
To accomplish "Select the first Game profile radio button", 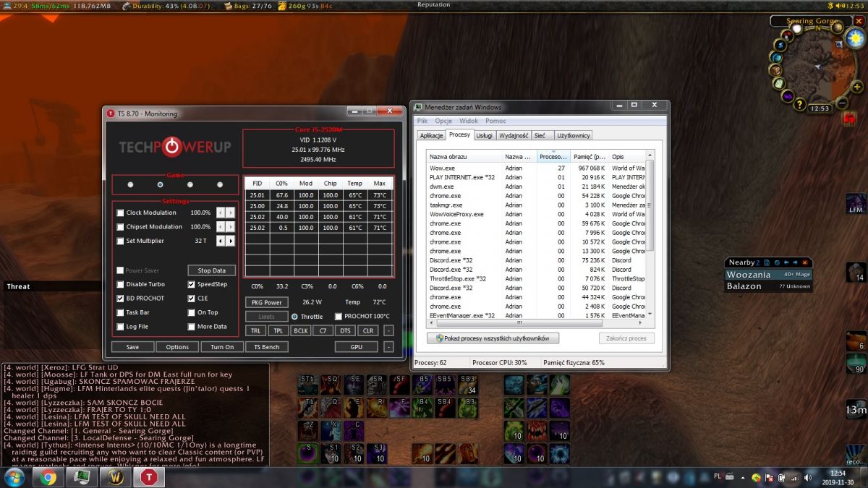I will (130, 184).
